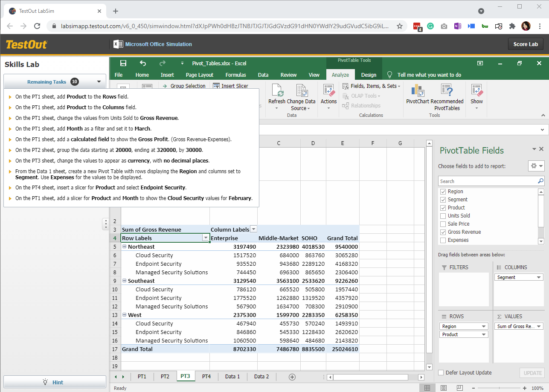
Task: Bookmark this page with star icon
Action: click(400, 26)
